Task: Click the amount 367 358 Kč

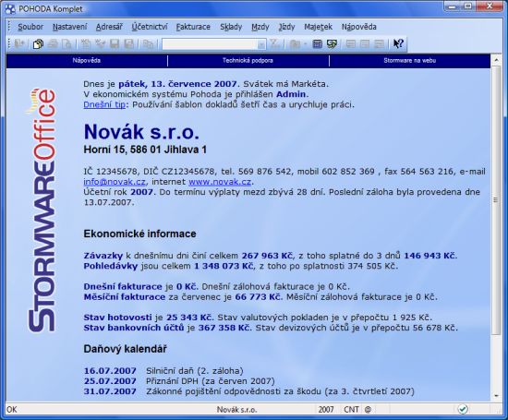Action: [224, 328]
